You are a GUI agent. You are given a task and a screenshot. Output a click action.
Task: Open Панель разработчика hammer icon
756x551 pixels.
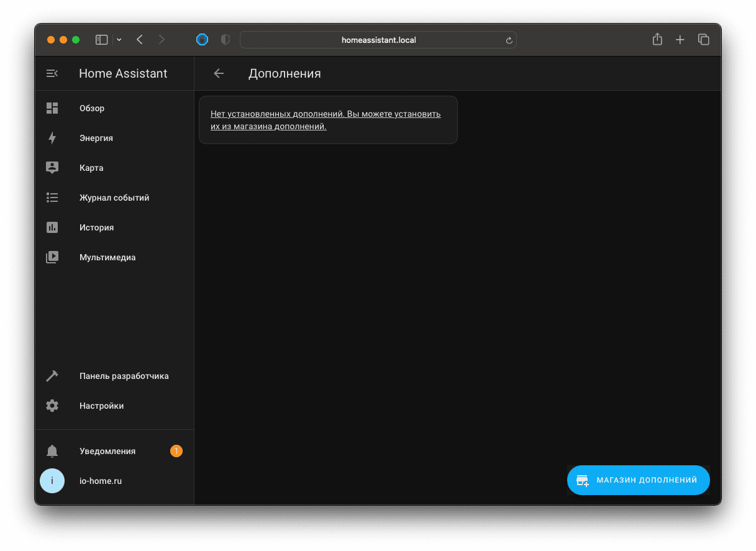52,376
